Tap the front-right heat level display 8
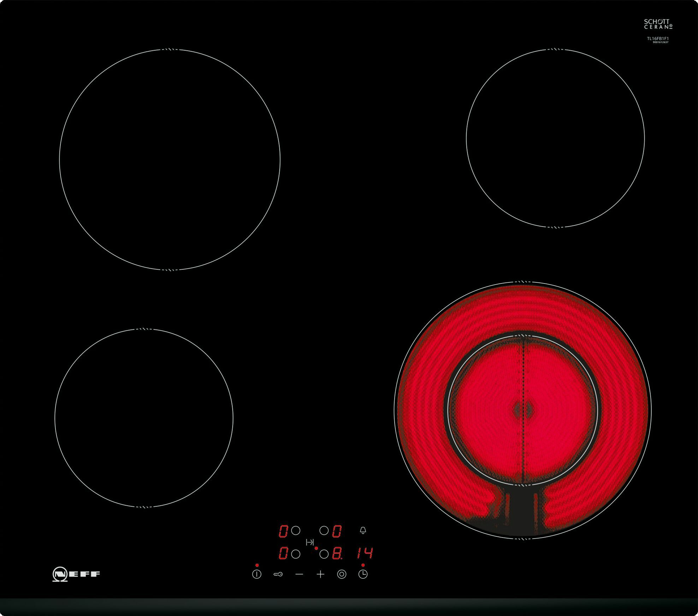698x616 pixels. tap(337, 553)
